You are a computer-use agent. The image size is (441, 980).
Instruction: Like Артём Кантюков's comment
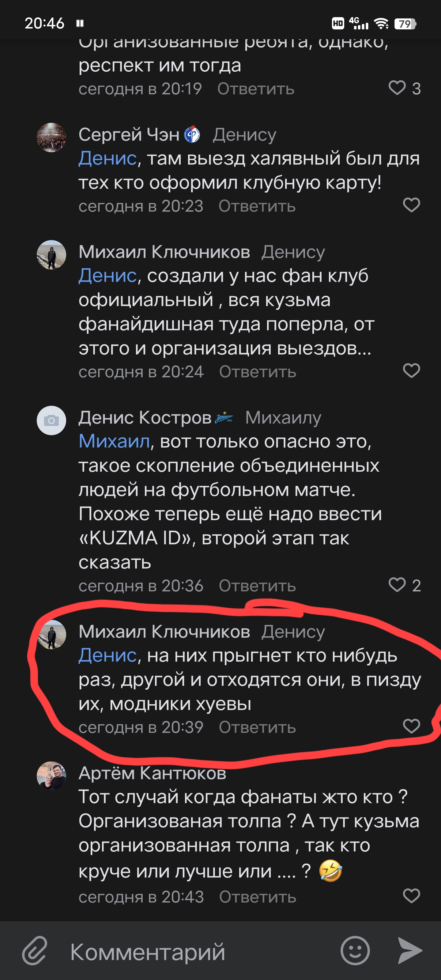click(411, 896)
